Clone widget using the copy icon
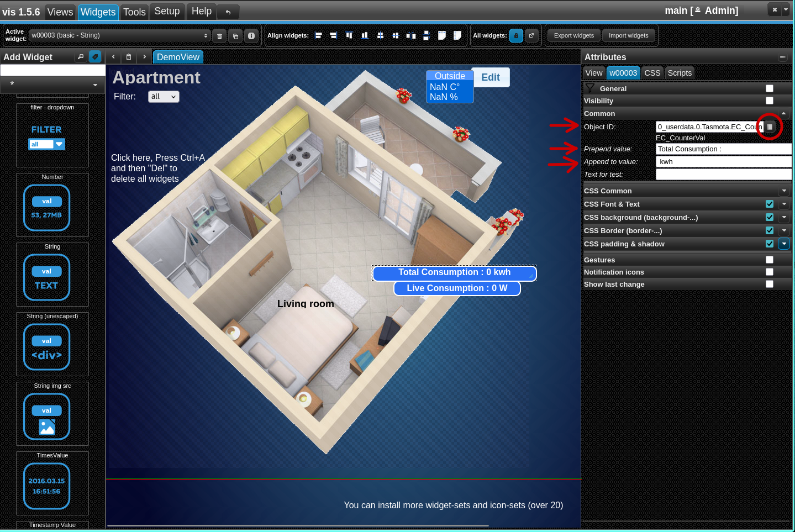This screenshot has height=532, width=795. pos(235,35)
